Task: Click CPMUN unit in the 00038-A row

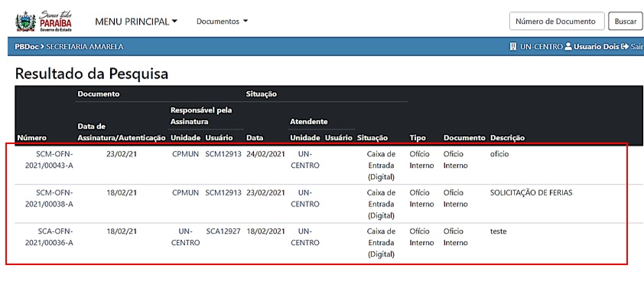Action: click(x=186, y=193)
